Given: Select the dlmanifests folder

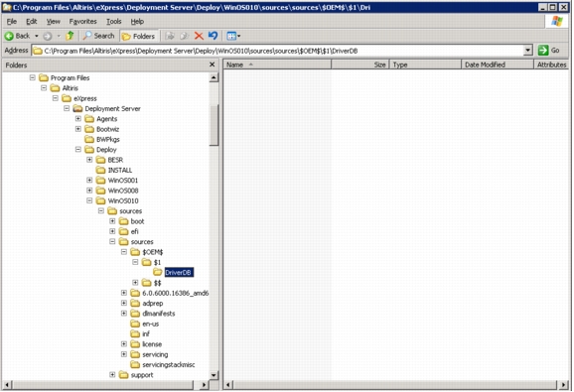Looking at the screenshot, I should [x=159, y=314].
